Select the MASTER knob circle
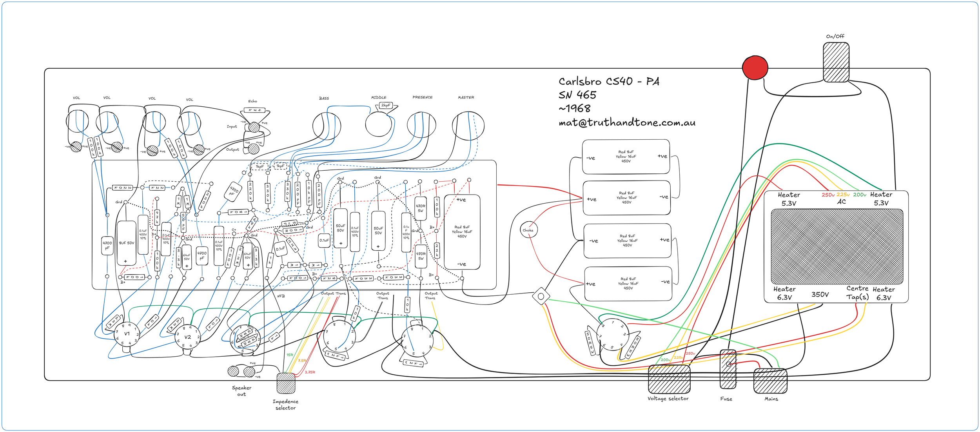980x432 pixels. click(468, 126)
